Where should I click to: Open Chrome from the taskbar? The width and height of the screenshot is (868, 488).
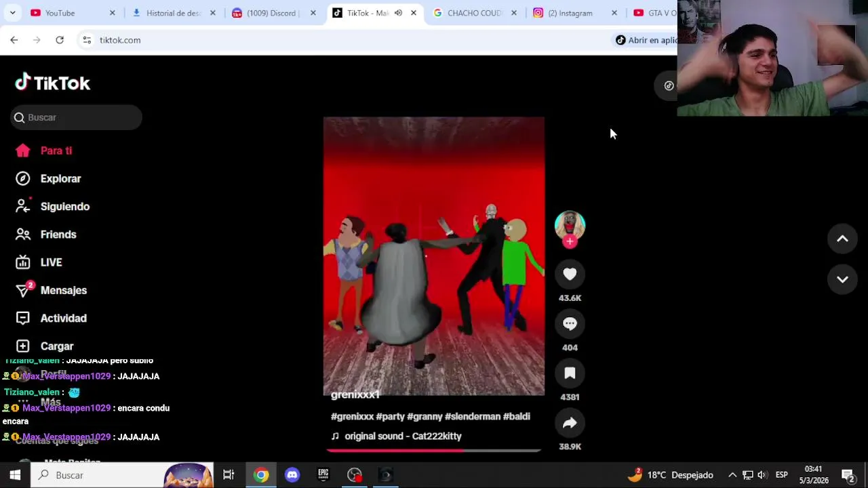261,475
